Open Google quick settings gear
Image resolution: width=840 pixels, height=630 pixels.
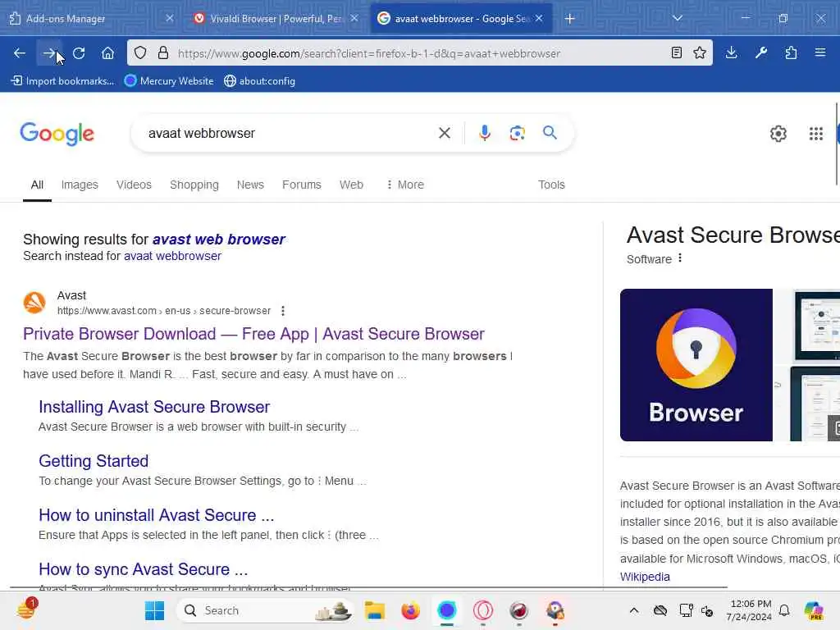tap(778, 134)
